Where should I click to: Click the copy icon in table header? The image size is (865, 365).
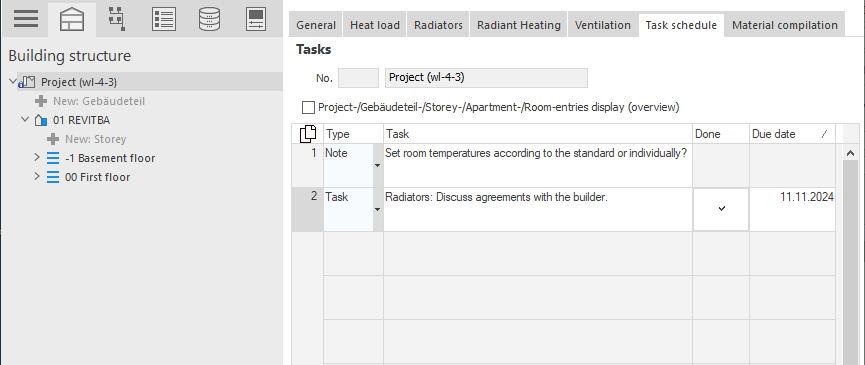pyautogui.click(x=308, y=134)
